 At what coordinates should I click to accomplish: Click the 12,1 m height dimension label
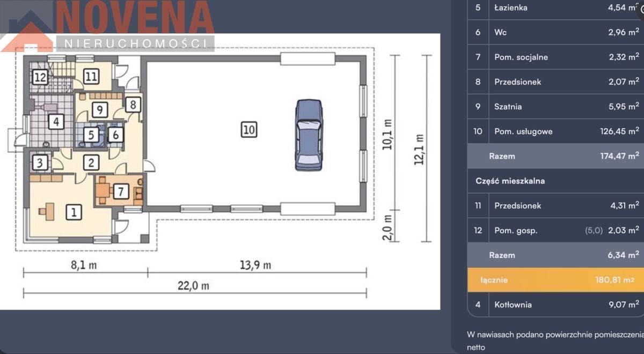point(419,149)
